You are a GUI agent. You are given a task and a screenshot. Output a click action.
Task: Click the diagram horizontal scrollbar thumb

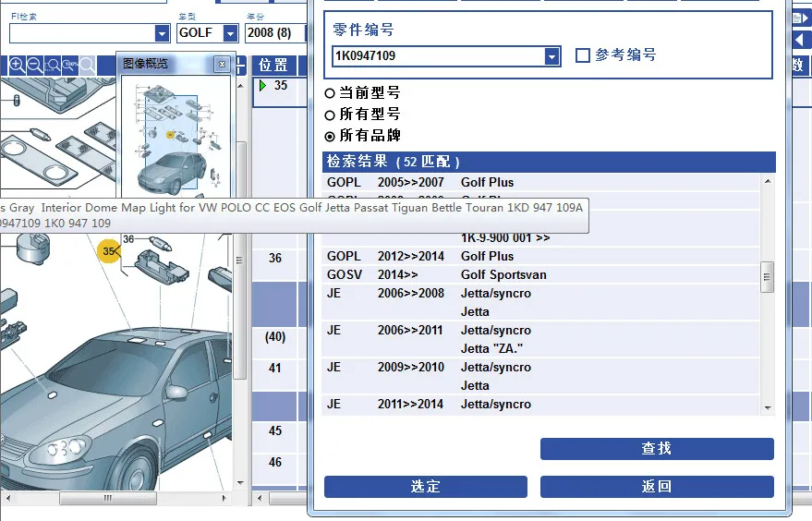point(108,498)
